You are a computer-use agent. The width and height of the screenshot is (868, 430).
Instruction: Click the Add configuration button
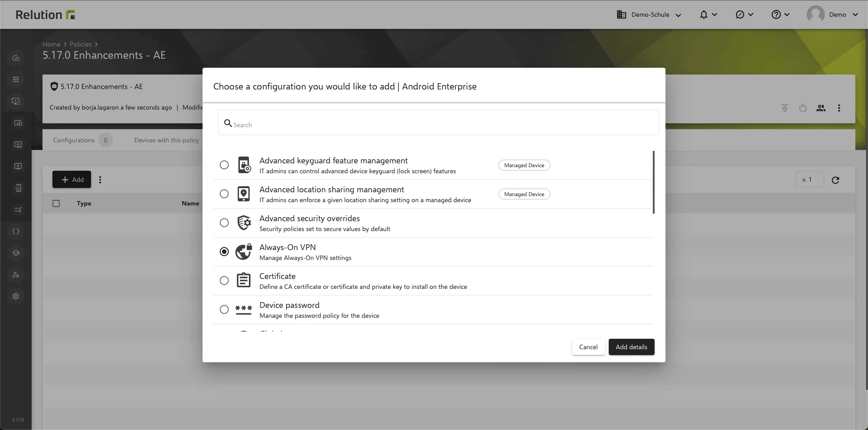tap(72, 180)
